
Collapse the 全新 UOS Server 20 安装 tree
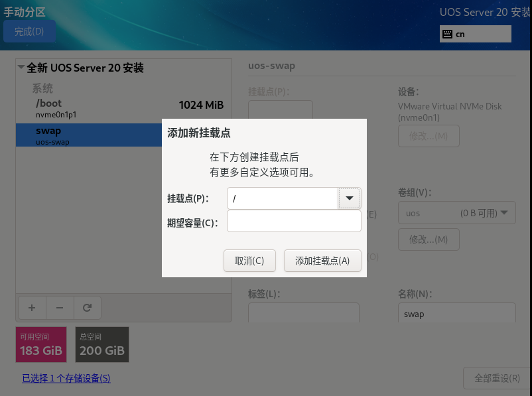coord(21,67)
